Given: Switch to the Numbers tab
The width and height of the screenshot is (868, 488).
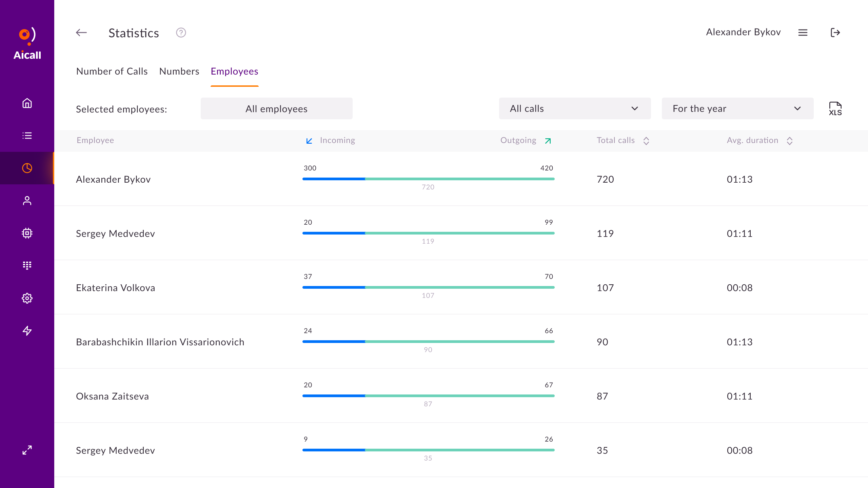Looking at the screenshot, I should point(179,71).
